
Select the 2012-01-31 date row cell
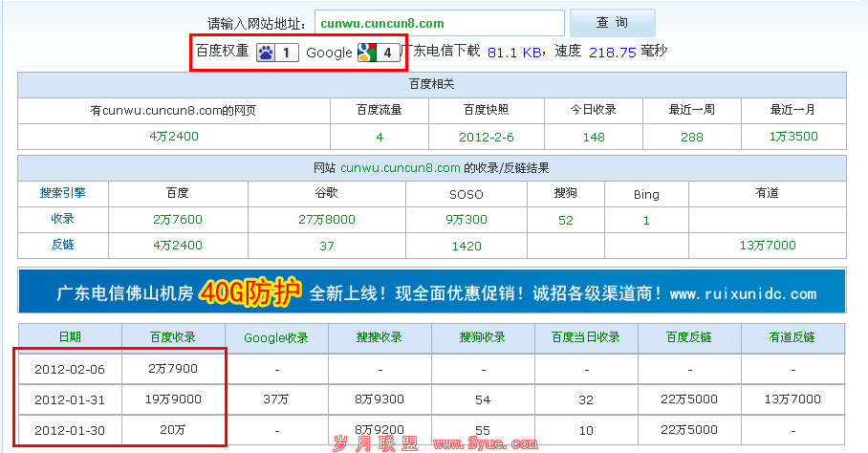70,399
